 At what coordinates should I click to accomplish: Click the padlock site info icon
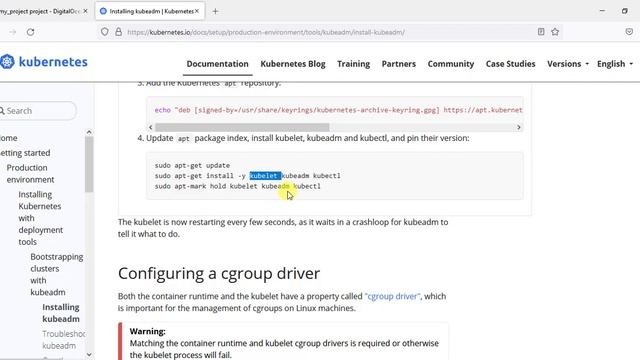click(x=118, y=32)
